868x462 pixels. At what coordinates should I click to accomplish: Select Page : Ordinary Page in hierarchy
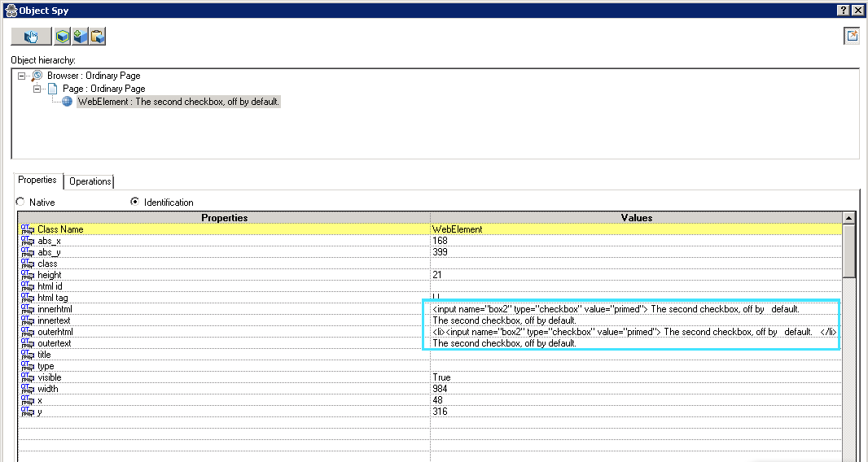pyautogui.click(x=103, y=89)
